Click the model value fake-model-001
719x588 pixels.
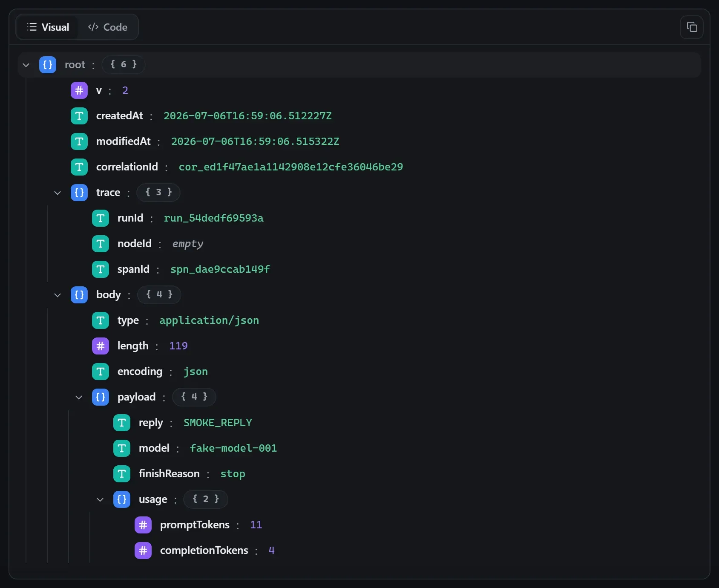pos(233,448)
